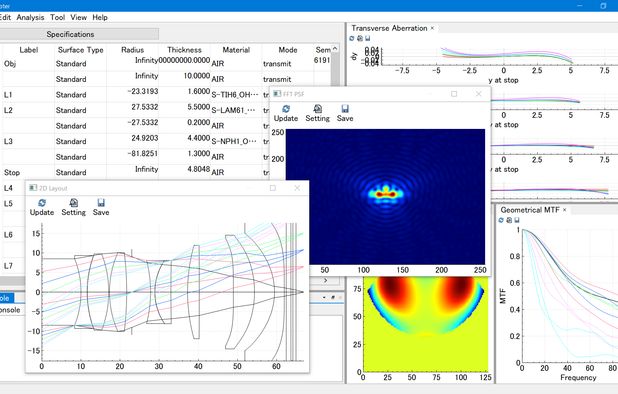Click the FFT PSF window title icon
The image size is (618, 394).
click(x=277, y=94)
